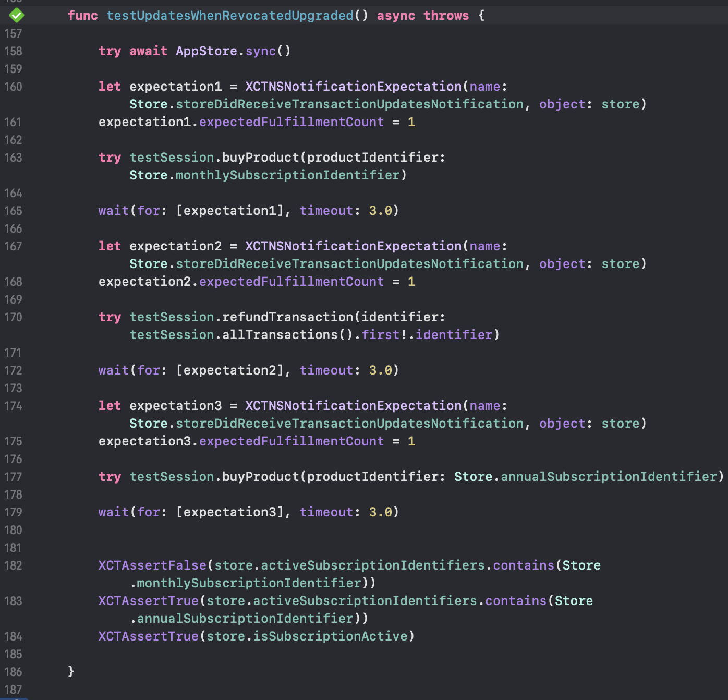Screen dimensions: 728x700
Task: Click the closing brace on line 186
Action: tap(71, 672)
